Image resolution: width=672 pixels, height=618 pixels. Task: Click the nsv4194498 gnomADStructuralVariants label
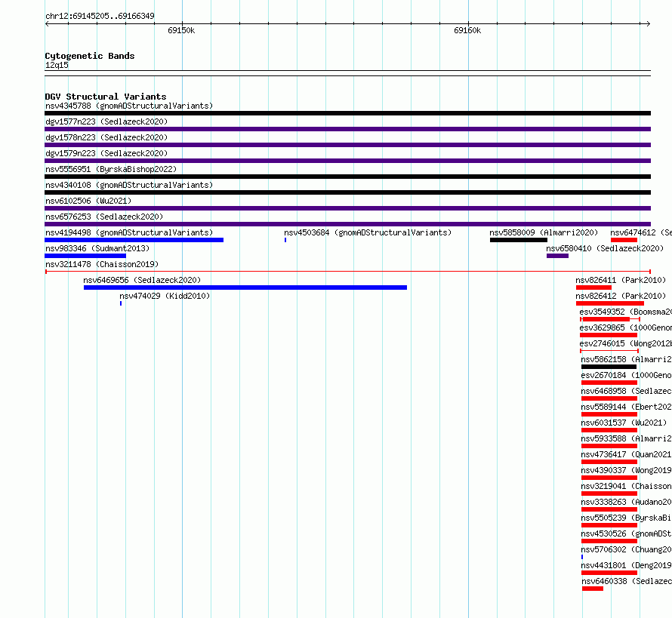pyautogui.click(x=129, y=232)
